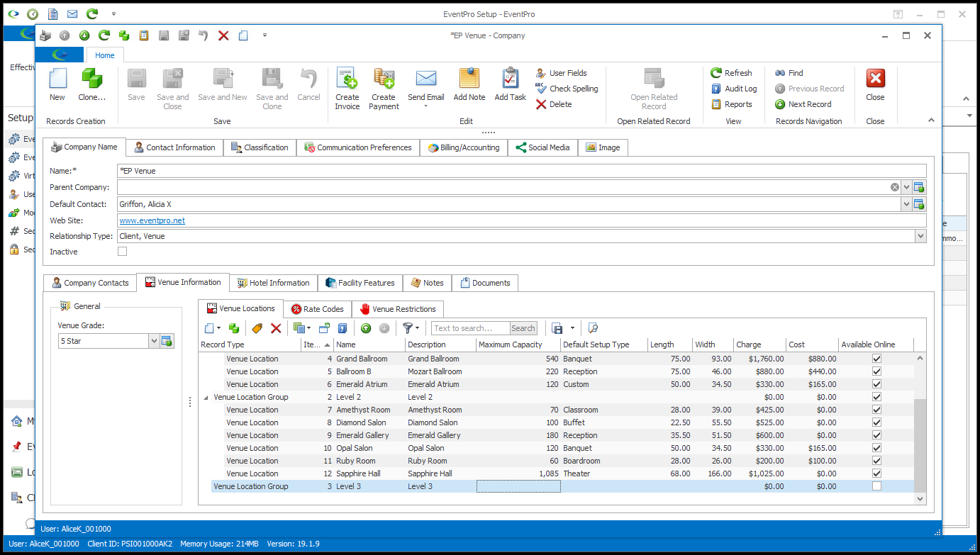The width and height of the screenshot is (980, 555).
Task: Click the venue grid vertical scrollbar
Action: click(x=920, y=428)
